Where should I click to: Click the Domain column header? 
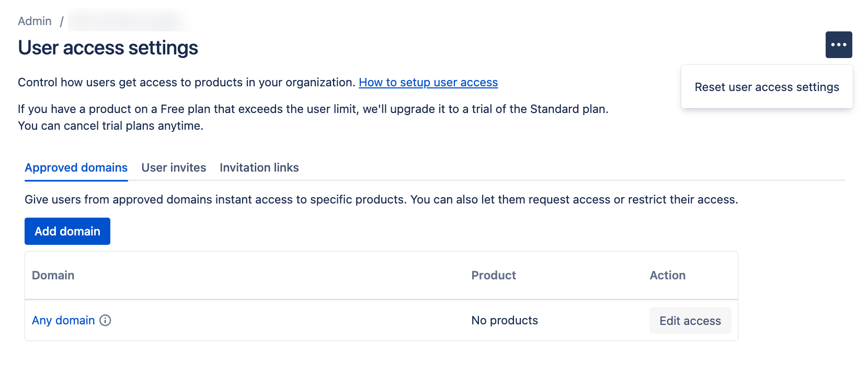pos(53,275)
